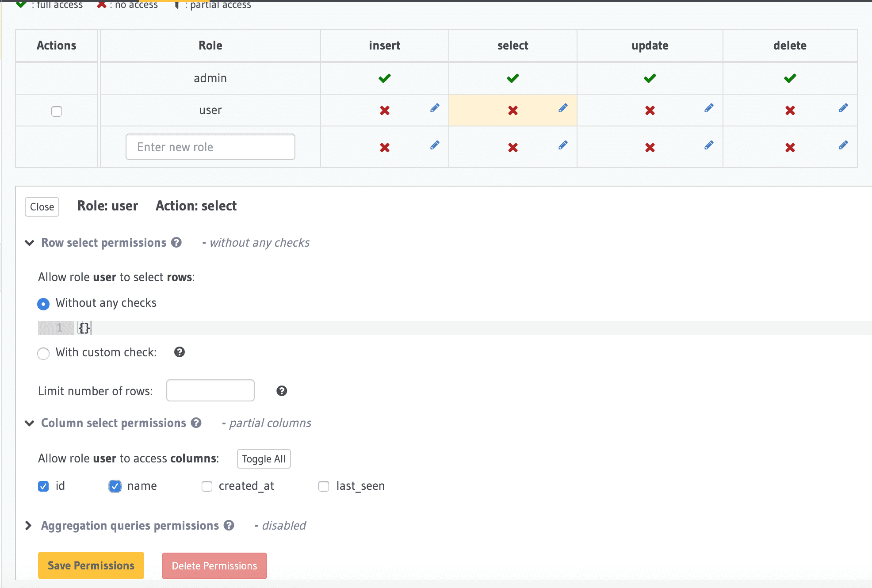Expand Aggregation queries permissions section
This screenshot has width=872, height=588.
point(29,525)
